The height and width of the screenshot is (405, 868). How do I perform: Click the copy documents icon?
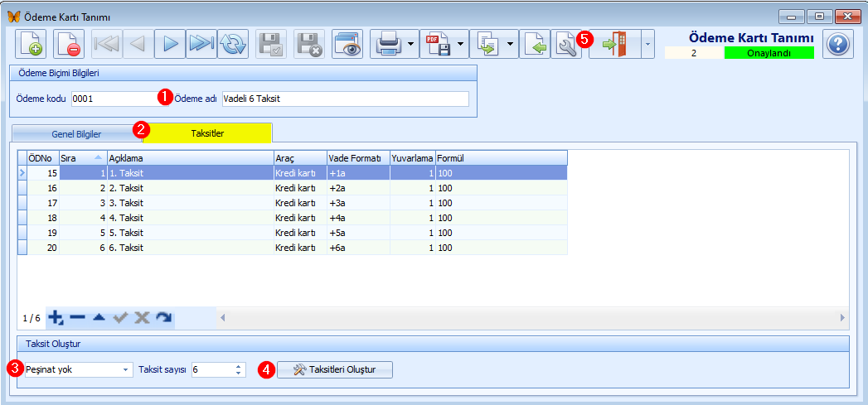point(487,44)
